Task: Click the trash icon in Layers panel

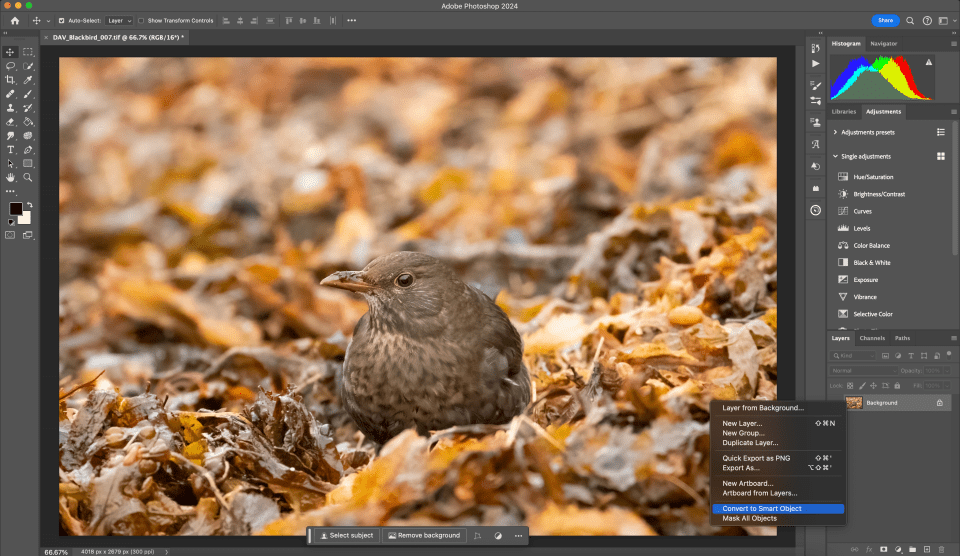Action: click(x=942, y=549)
